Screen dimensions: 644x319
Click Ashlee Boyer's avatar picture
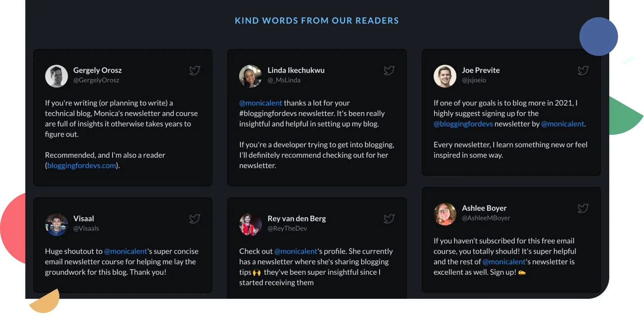(445, 214)
